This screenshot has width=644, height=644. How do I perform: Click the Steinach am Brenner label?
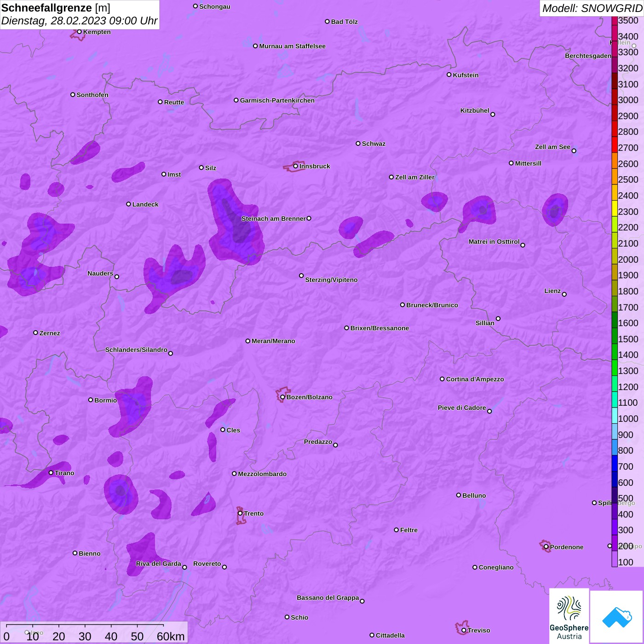coord(274,218)
